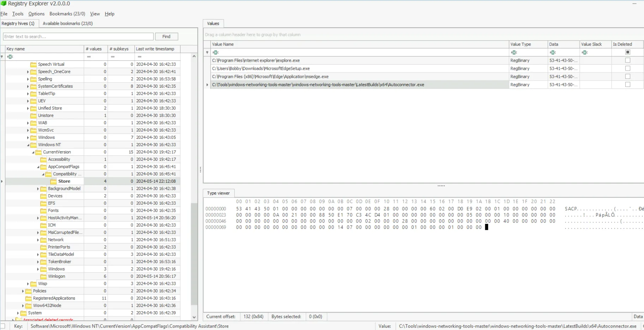644x330 pixels.
Task: Click the funnel icon starting the Values filter row
Action: (207, 52)
